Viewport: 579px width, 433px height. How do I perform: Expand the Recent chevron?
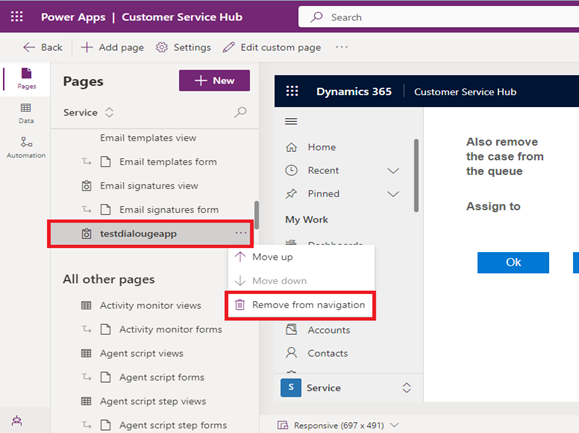[x=393, y=171]
